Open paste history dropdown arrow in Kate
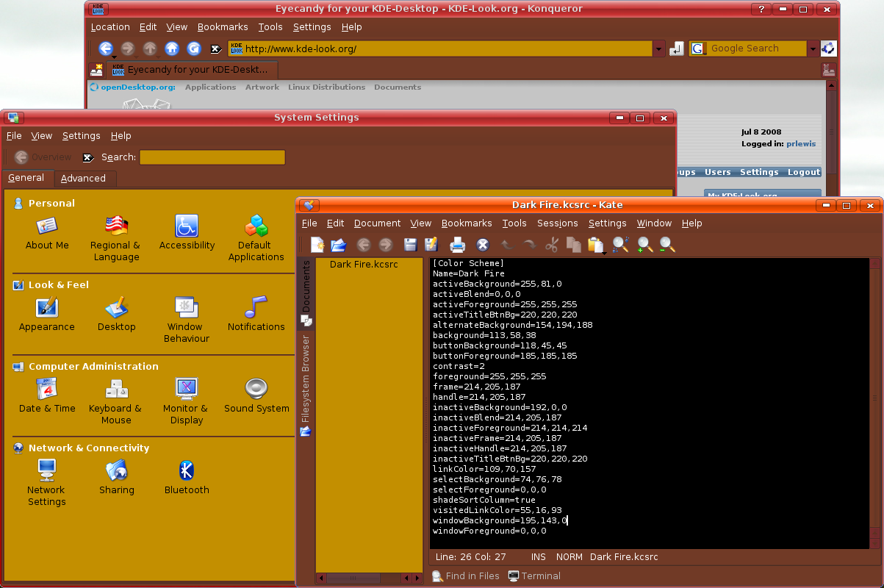This screenshot has width=884, height=588. click(x=604, y=254)
